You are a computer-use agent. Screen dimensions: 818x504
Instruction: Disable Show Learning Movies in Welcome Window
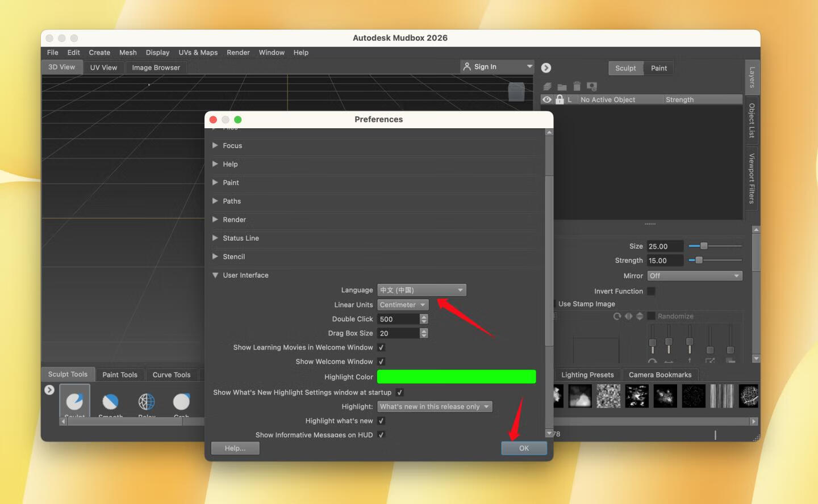[381, 347]
